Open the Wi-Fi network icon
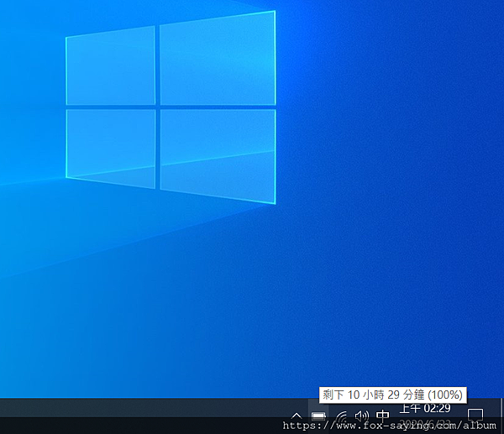Image resolution: width=504 pixels, height=434 pixels. tap(341, 416)
